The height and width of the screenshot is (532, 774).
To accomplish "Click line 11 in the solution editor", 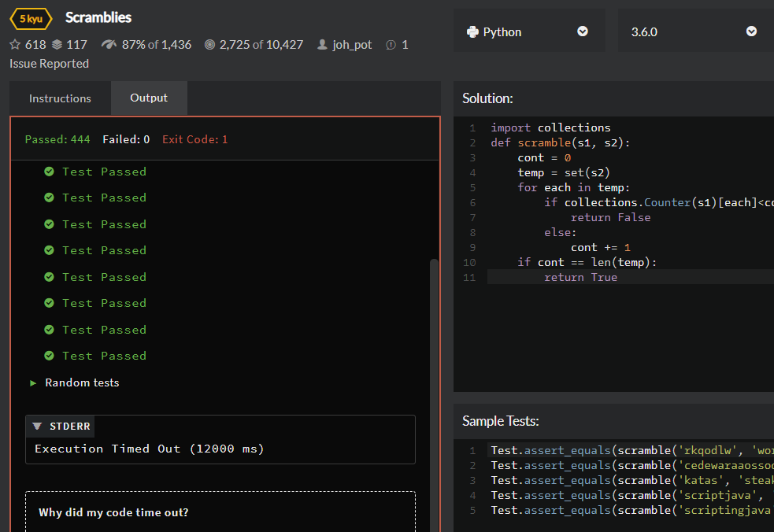I will (580, 277).
